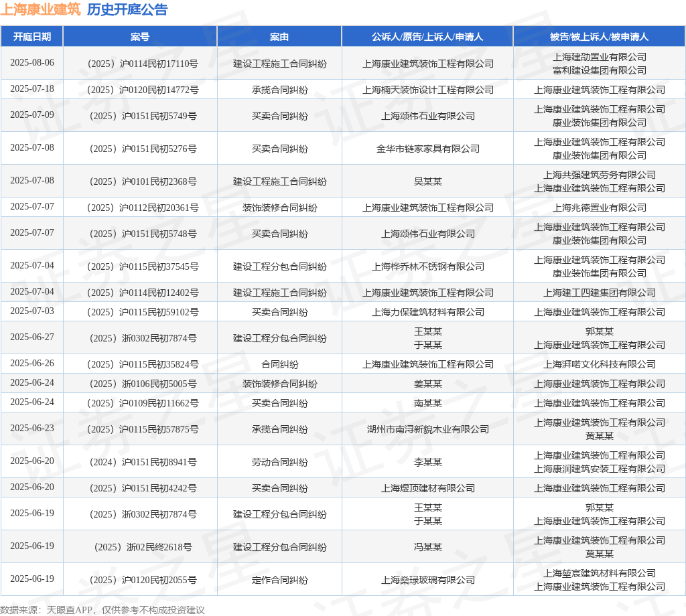Click defendant 上海共强建筑劳务有限公司
Image resolution: width=686 pixels, height=616 pixels.
point(600,175)
